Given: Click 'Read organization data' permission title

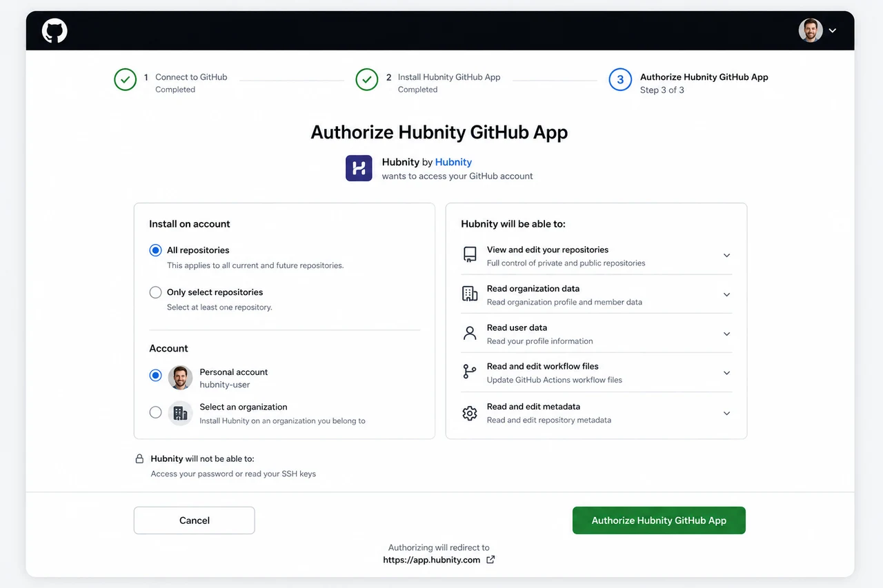Looking at the screenshot, I should click(533, 289).
